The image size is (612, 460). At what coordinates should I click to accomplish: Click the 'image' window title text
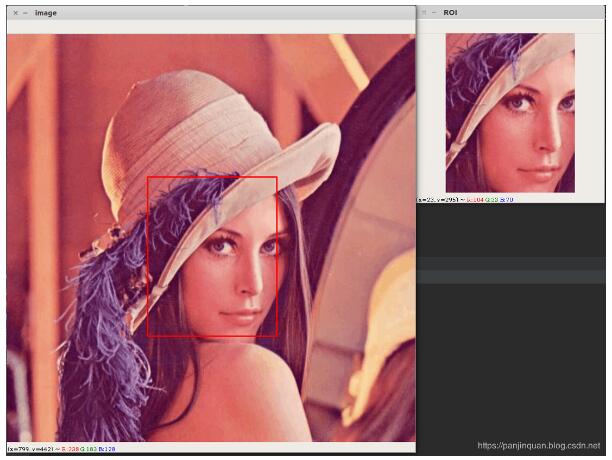46,13
